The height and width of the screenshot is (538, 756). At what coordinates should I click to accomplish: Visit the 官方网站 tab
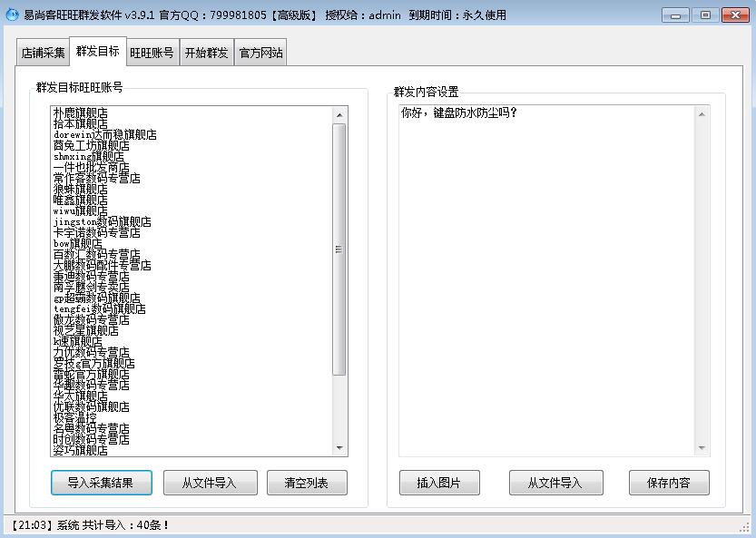click(261, 52)
